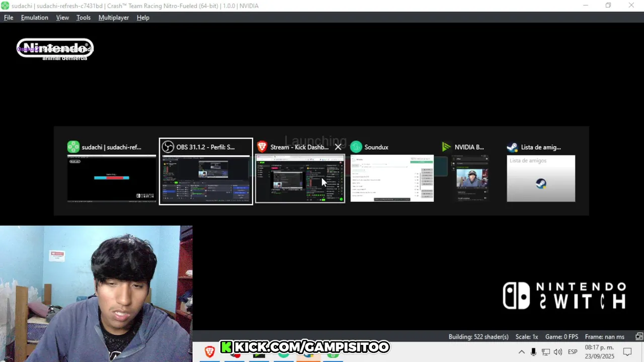Click the OBS logo icon in the task switcher

coord(168,147)
